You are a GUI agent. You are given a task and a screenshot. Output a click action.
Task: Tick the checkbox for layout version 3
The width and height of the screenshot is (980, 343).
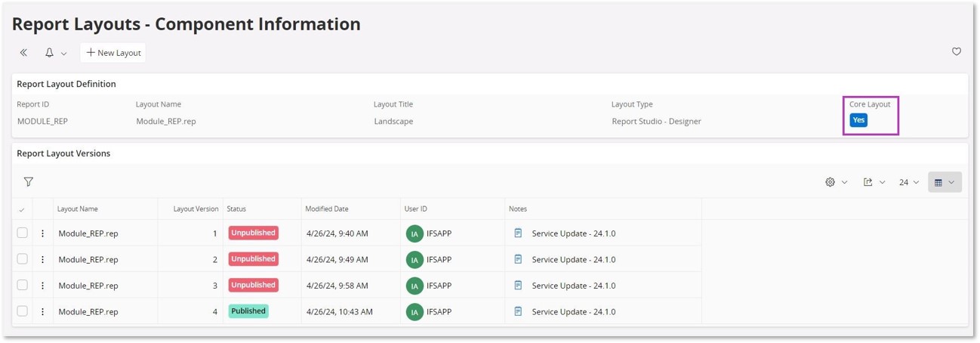coord(23,286)
